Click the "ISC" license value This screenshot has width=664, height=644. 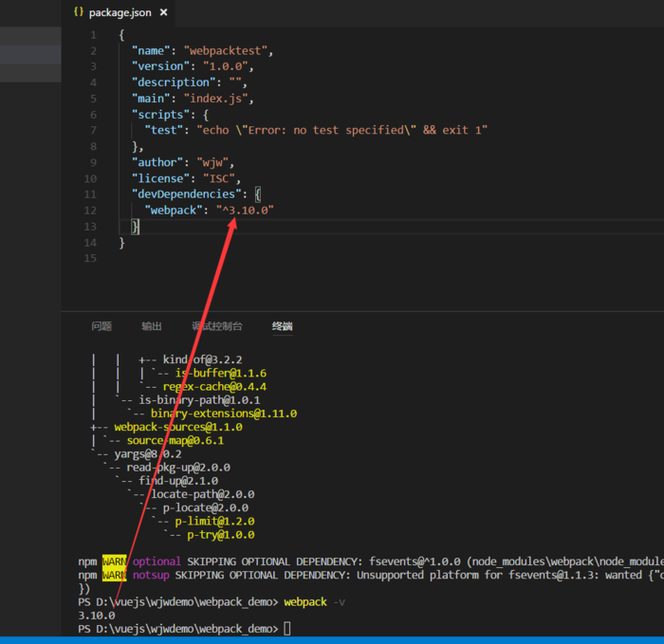[219, 178]
